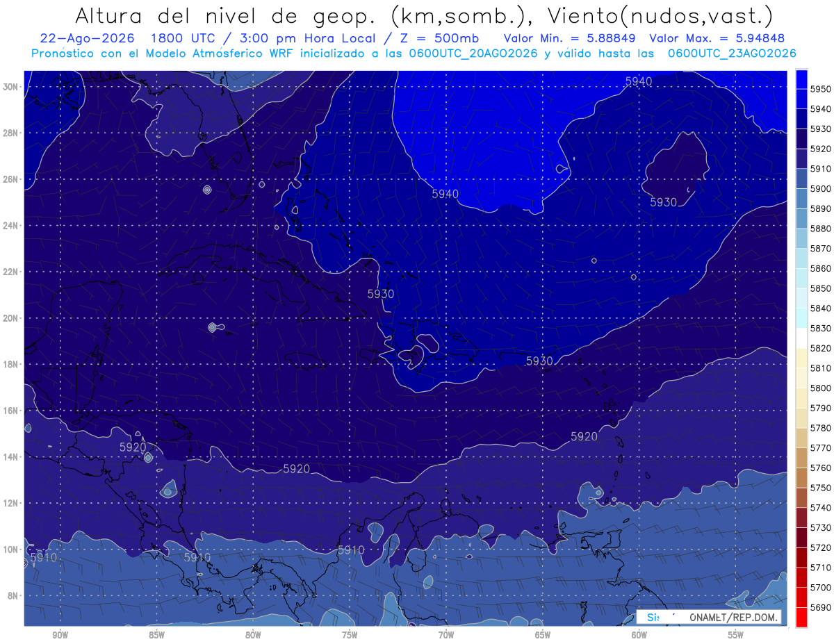Click the '85W' longitude axis label

156,636
